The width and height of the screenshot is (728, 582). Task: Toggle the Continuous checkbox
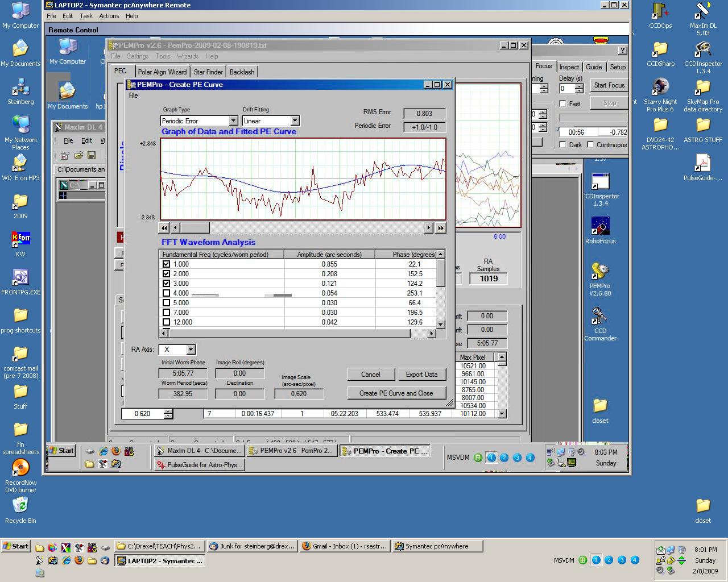click(x=590, y=145)
